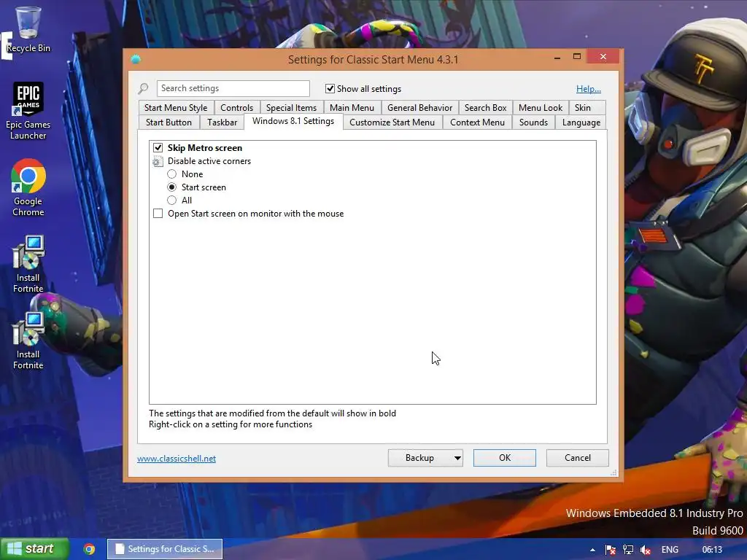Image resolution: width=747 pixels, height=560 pixels.
Task: Select the None radio option
Action: 172,174
